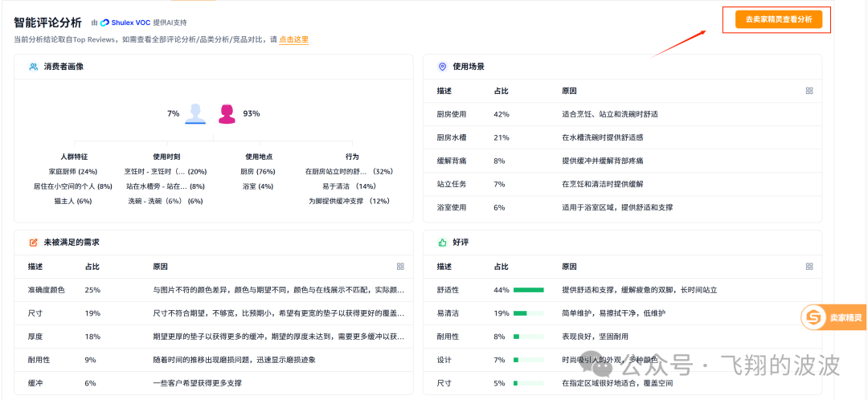868x400 pixels.
Task: Toggle grid view in 未被满足的需求 table
Action: click(400, 266)
